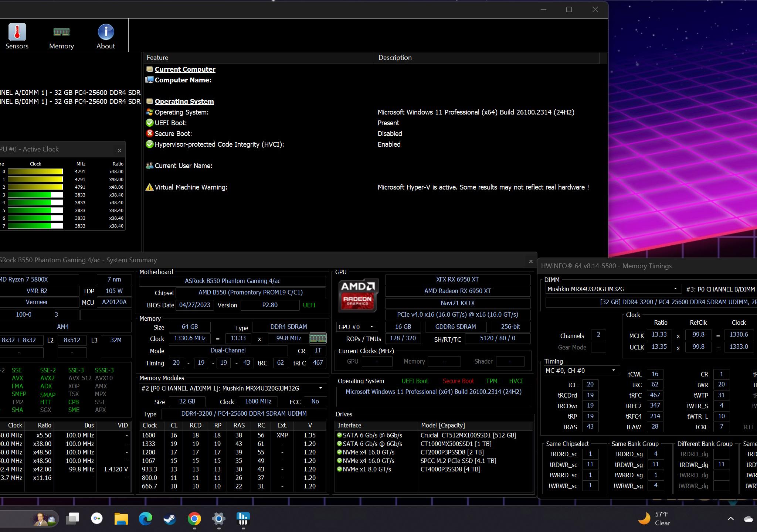Click the Model [Capacity] column header
This screenshot has height=532, width=757.
click(475, 425)
